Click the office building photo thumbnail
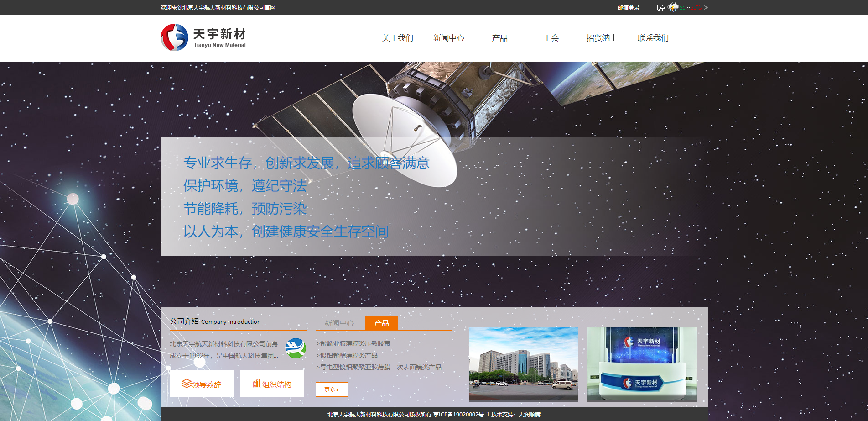868x421 pixels. [x=524, y=364]
